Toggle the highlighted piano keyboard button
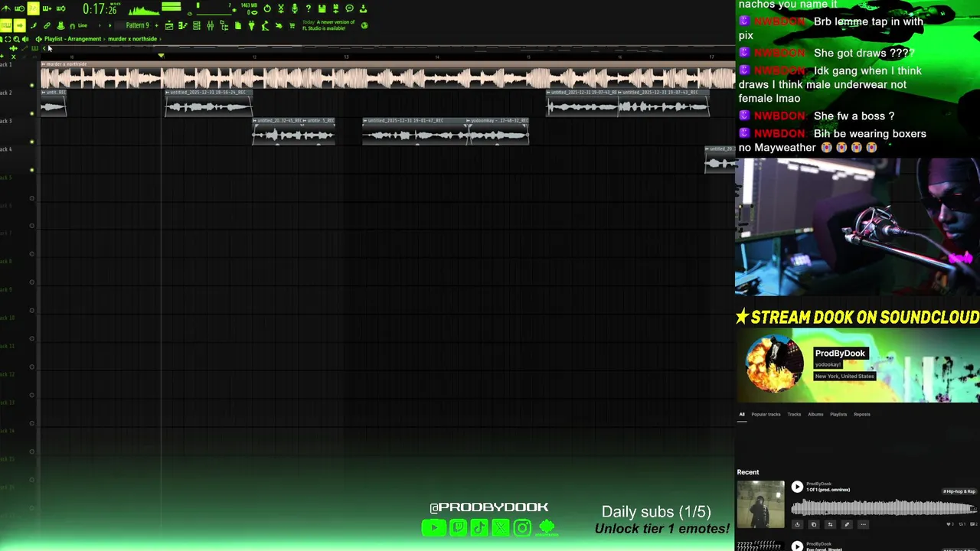Viewport: 980px width, 551px height. 5,25
